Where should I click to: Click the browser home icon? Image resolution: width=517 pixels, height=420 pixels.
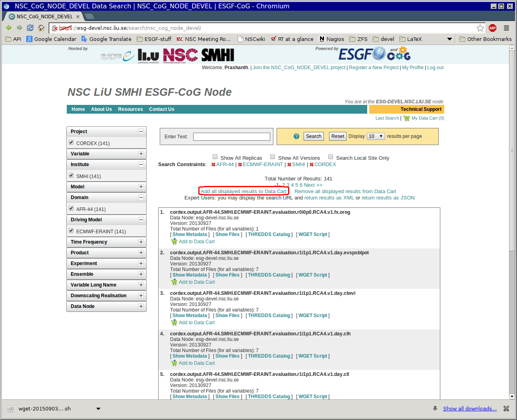tap(41, 28)
